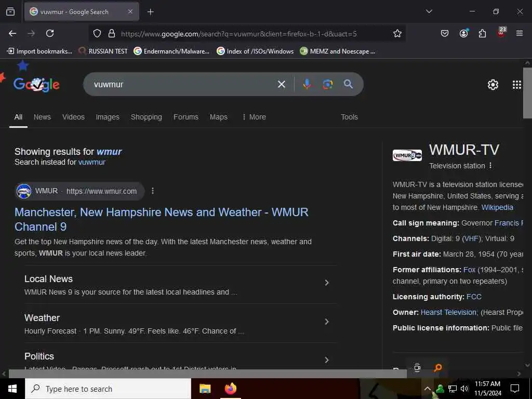
Task: Bookmark this page with the star icon
Action: tap(397, 33)
